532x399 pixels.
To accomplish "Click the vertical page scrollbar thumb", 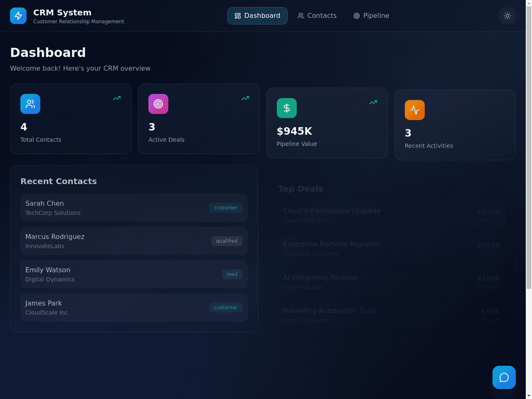I will pyautogui.click(x=529, y=148).
